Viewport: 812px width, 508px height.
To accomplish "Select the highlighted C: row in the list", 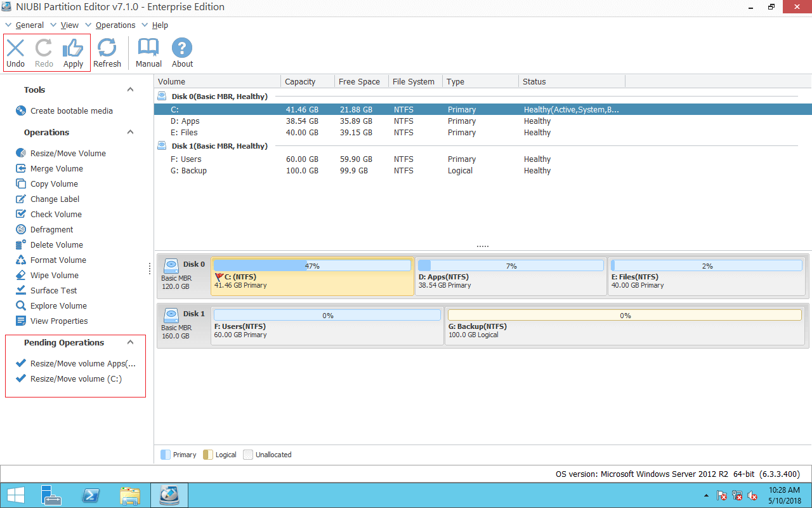I will [x=483, y=110].
